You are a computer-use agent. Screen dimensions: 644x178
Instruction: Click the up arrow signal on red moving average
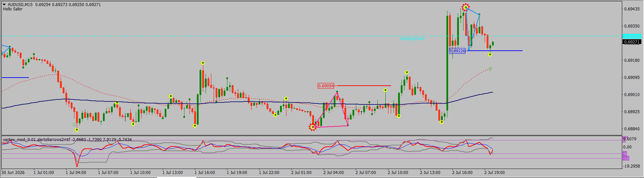tap(490, 69)
